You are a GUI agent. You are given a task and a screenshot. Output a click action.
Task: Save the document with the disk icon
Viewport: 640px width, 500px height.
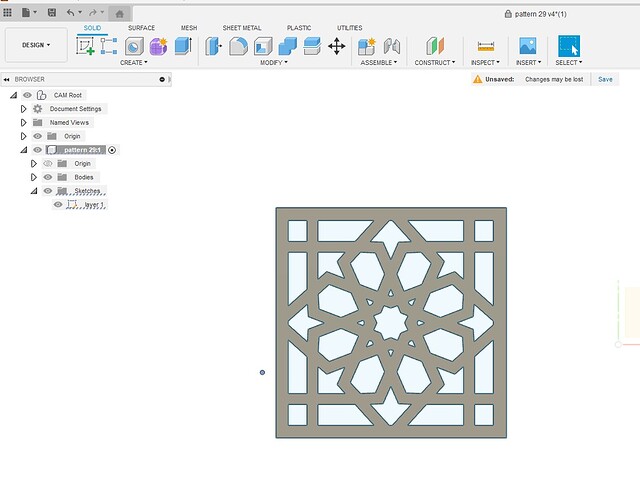[52, 13]
